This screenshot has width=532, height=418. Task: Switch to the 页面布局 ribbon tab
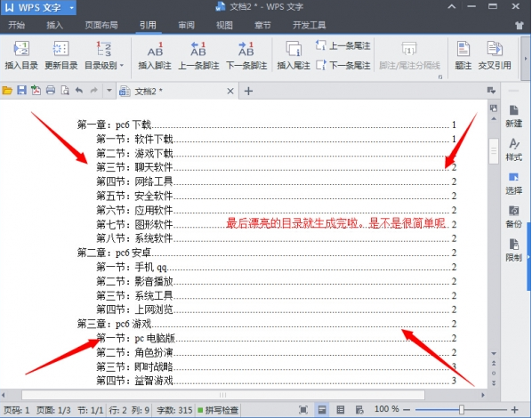pos(101,25)
